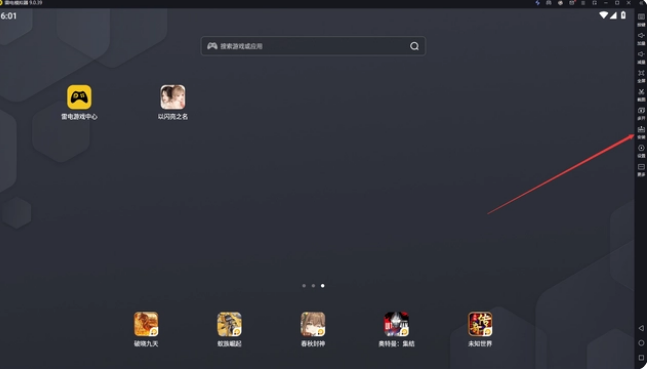Take a screenshot with the scissors (截图) icon
647x369 pixels.
(641, 95)
